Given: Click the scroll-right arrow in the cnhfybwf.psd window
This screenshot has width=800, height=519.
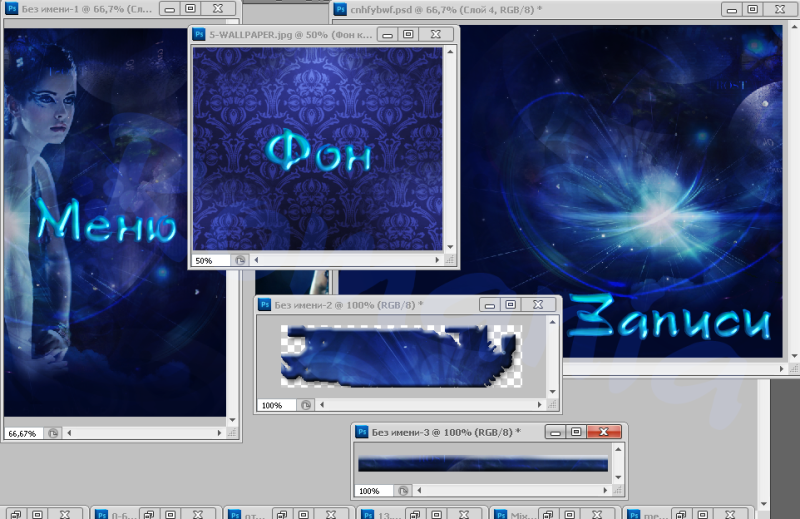Looking at the screenshot, I should click(x=781, y=368).
